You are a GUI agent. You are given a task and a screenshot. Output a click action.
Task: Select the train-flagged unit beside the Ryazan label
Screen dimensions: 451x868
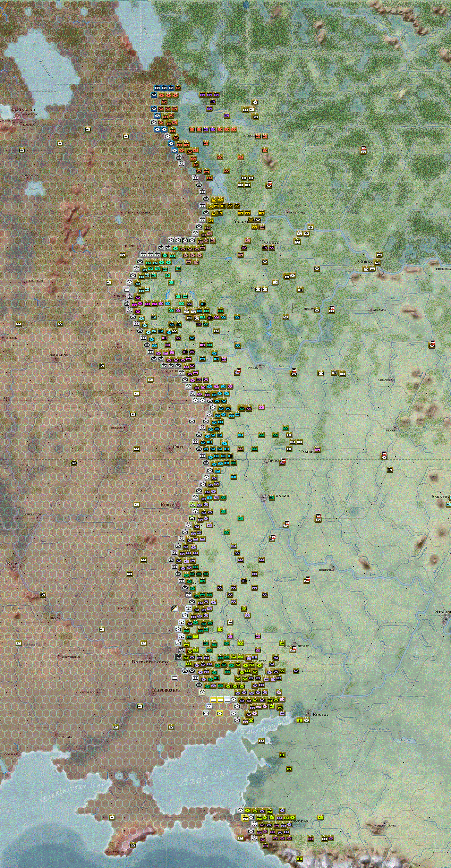pos(238,372)
